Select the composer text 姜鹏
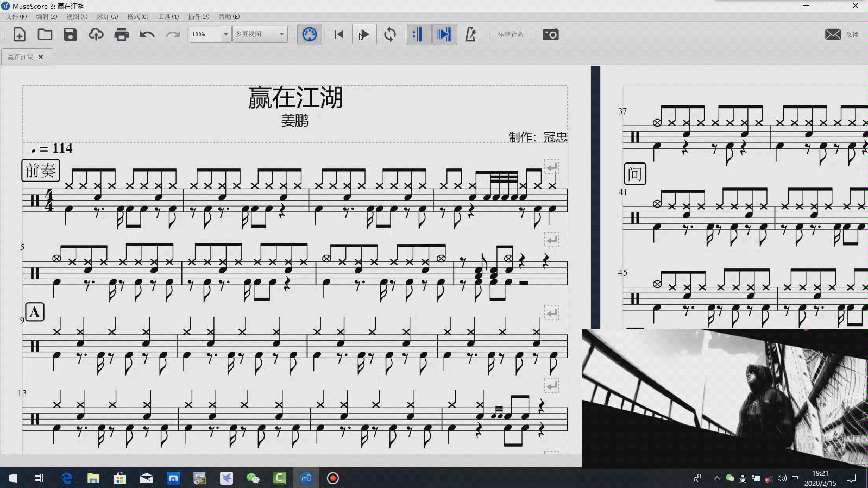 point(295,120)
